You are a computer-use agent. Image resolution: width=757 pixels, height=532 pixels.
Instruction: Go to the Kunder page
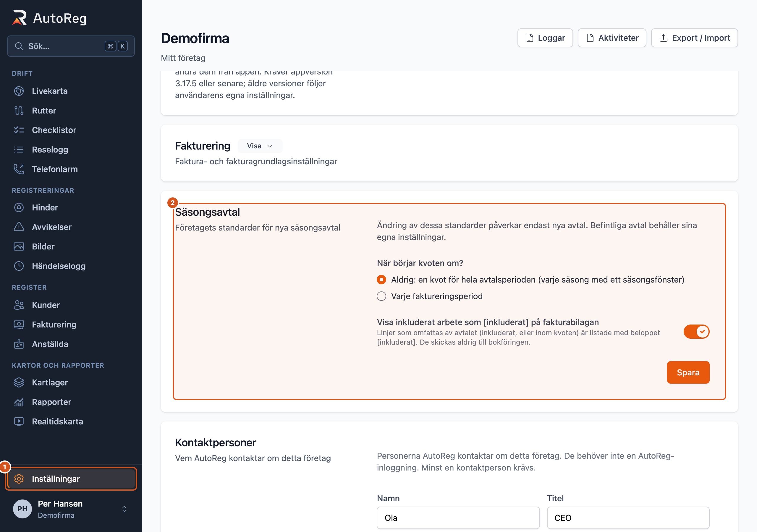pyautogui.click(x=71, y=305)
